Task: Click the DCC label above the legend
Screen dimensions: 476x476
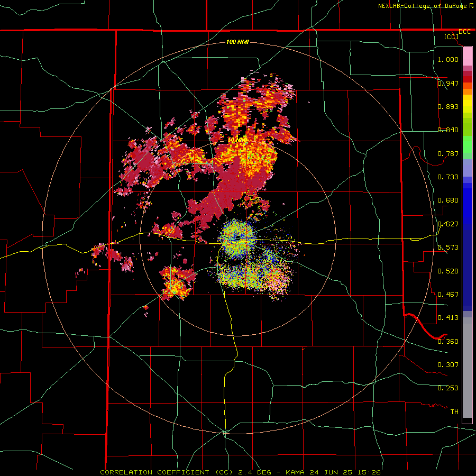Action: click(464, 32)
